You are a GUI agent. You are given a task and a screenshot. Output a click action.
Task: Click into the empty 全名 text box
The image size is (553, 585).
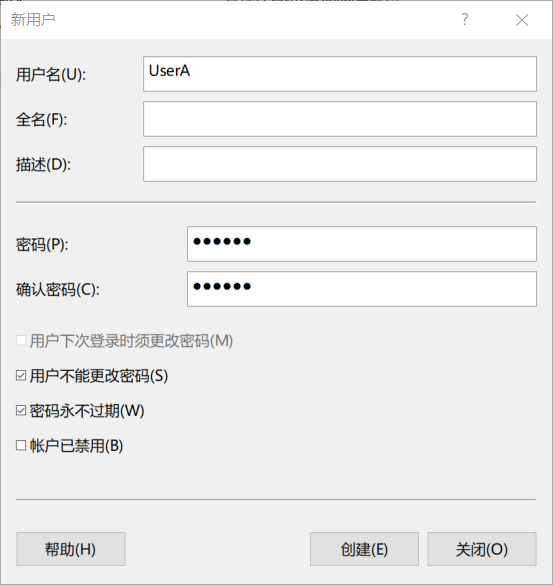coord(340,119)
